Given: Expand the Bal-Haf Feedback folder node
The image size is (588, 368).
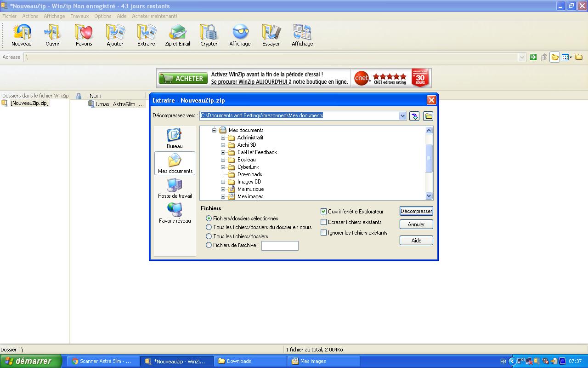Looking at the screenshot, I should (x=223, y=152).
